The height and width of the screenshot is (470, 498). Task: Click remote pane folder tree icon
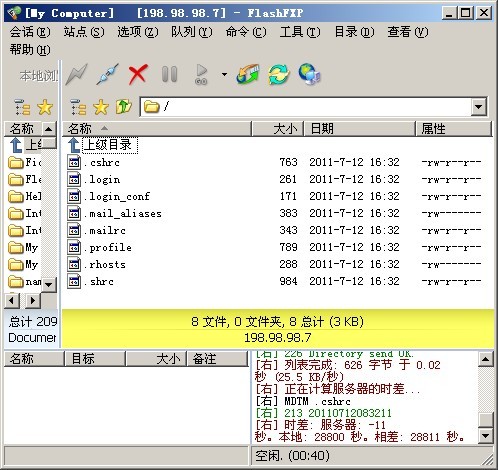[78, 107]
